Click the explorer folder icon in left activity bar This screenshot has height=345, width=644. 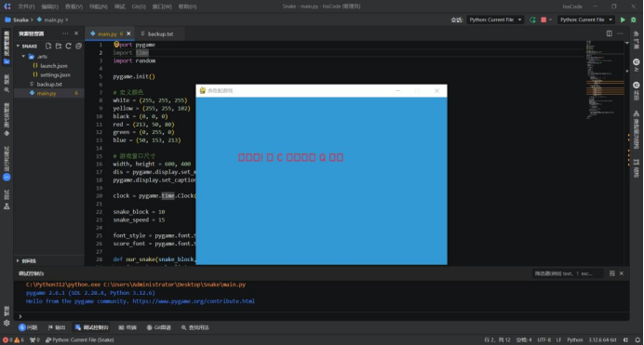(x=7, y=61)
